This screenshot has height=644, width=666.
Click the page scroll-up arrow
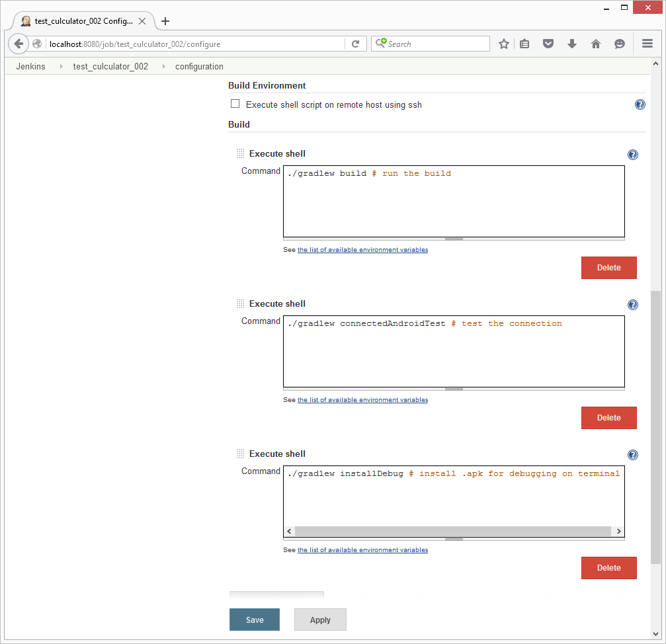click(x=656, y=63)
